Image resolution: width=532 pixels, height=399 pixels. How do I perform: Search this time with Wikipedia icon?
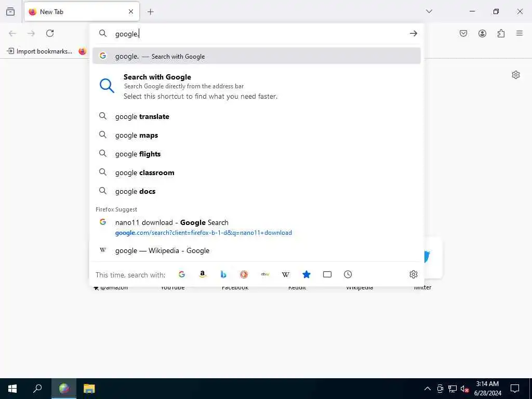286,274
